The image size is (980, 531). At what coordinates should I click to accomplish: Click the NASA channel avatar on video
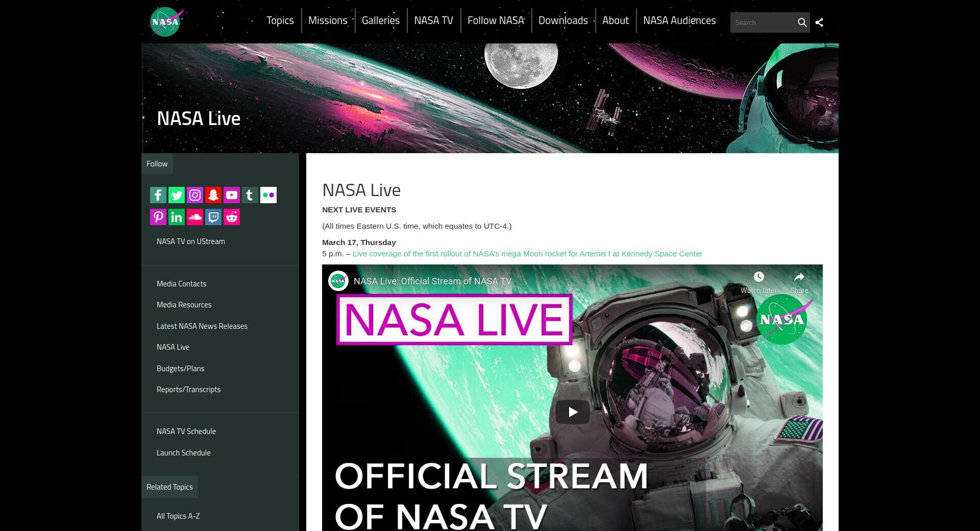(338, 281)
